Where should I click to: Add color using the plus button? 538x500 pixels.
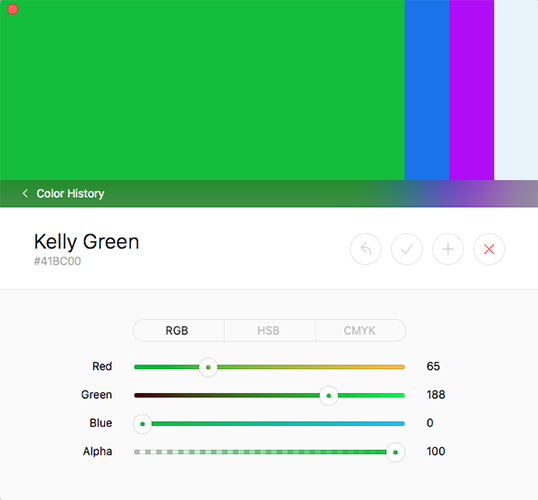[448, 249]
